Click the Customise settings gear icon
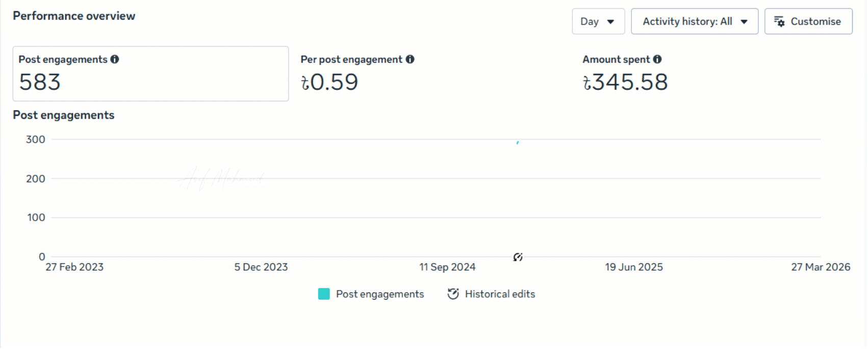The image size is (868, 349). pos(779,21)
